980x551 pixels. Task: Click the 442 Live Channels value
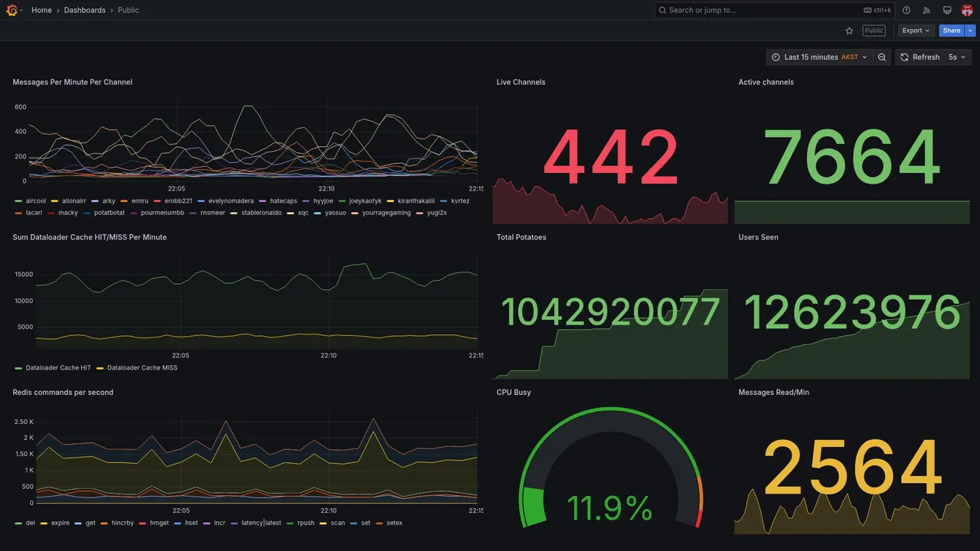(610, 158)
